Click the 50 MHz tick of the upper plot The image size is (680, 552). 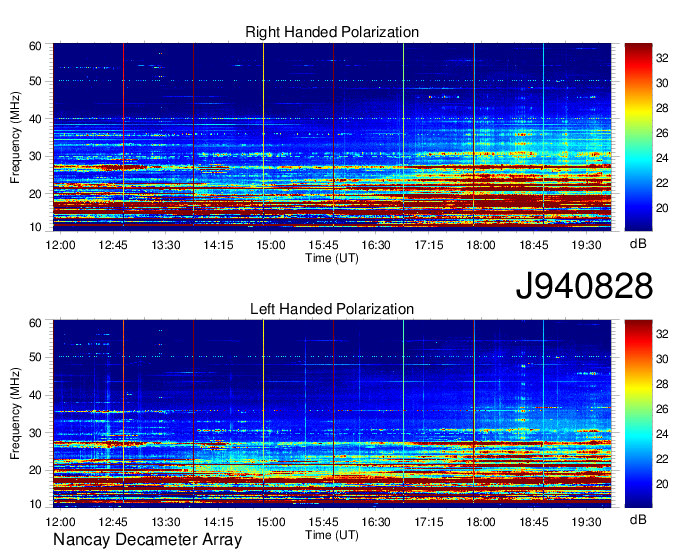(x=35, y=81)
